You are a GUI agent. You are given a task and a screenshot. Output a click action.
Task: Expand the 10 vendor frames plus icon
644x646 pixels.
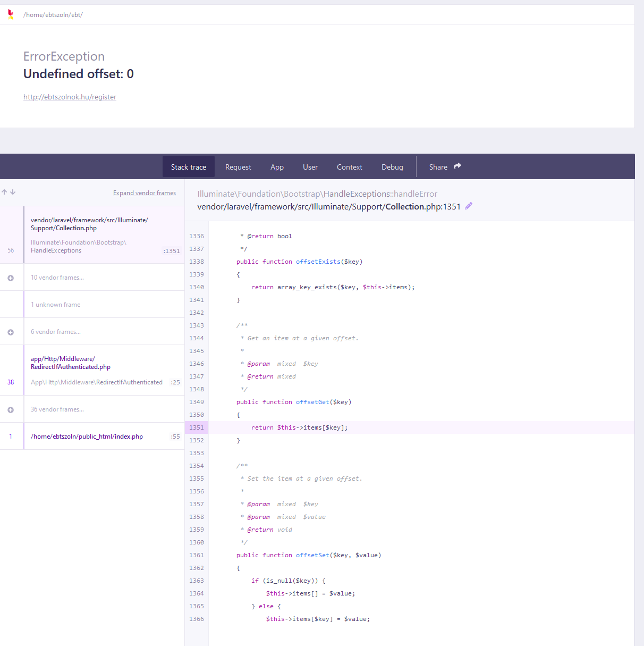pos(11,278)
